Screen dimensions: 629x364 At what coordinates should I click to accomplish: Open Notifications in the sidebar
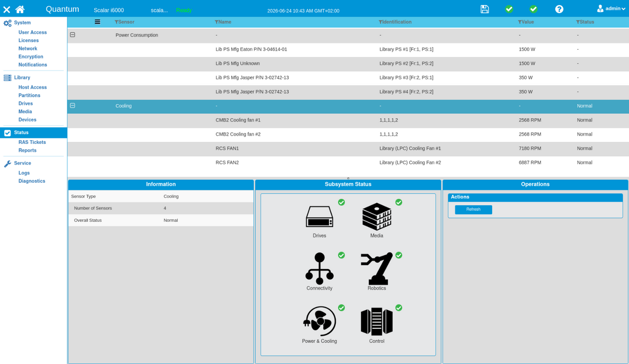tap(33, 65)
